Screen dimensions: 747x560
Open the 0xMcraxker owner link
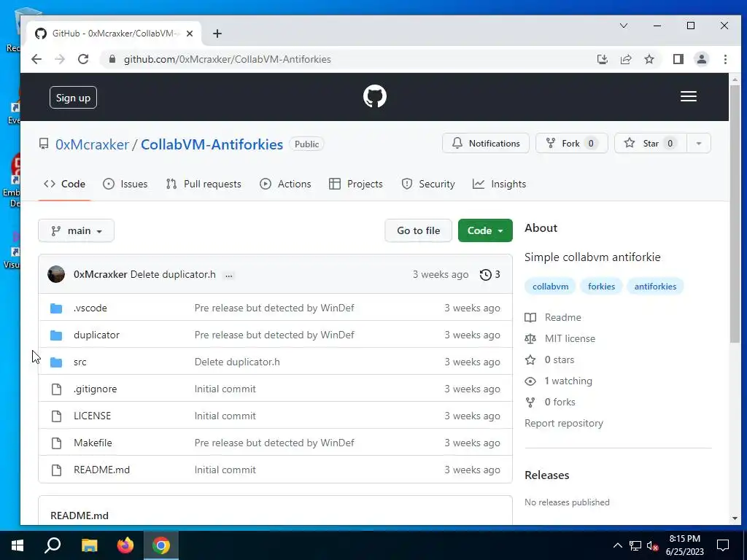click(x=92, y=144)
